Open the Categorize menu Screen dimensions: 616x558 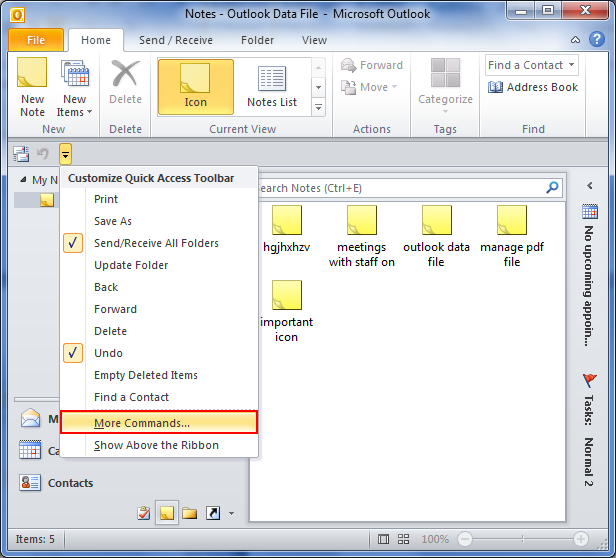(445, 86)
